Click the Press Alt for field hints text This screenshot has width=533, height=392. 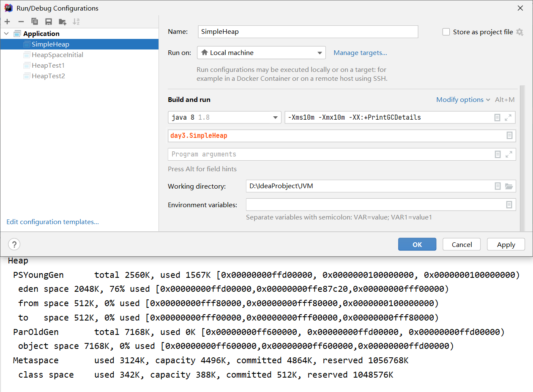(202, 169)
